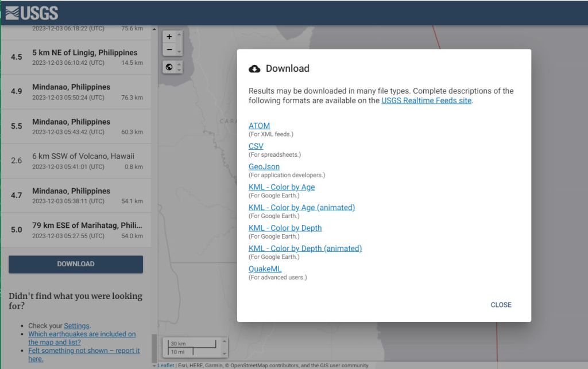Choose GeoJson download format

pos(264,167)
